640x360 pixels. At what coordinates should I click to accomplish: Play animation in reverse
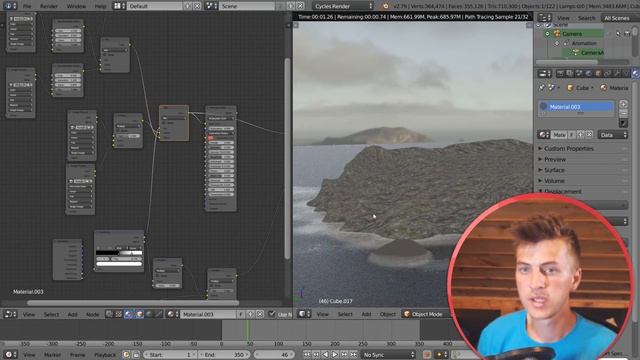pyautogui.click(x=326, y=355)
